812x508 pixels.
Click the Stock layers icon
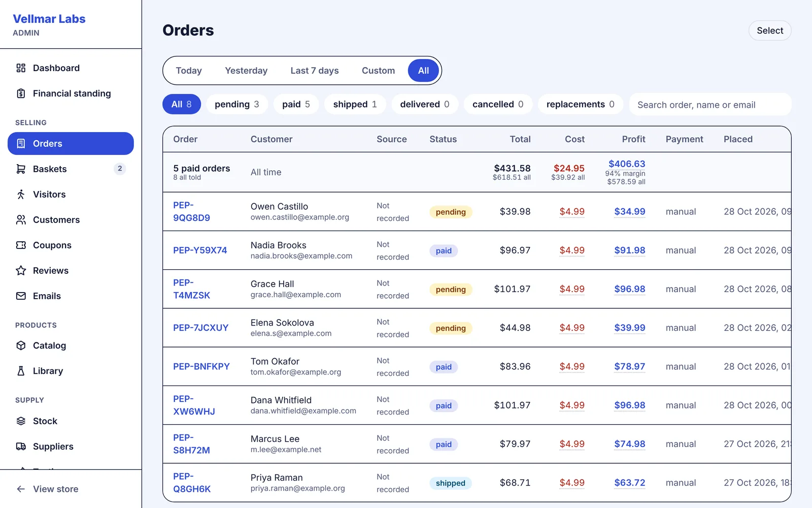tap(21, 421)
